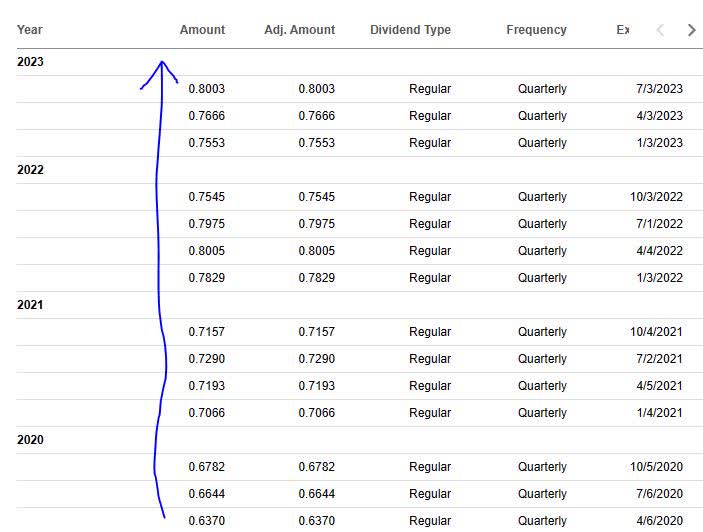
Task: Click the ex-date 1/3/2023
Action: (660, 143)
